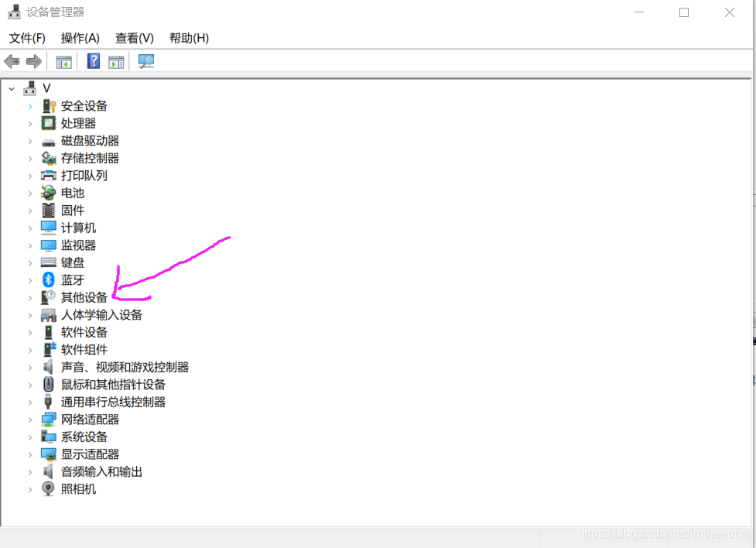Click the 设备管理器 title bar icon
Screen dimensions: 756x548
pos(14,12)
